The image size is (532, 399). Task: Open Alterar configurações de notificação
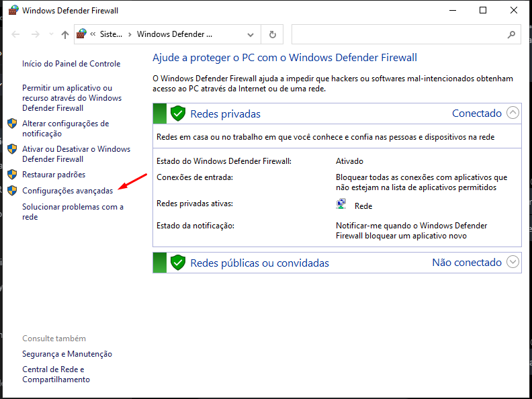click(x=66, y=128)
